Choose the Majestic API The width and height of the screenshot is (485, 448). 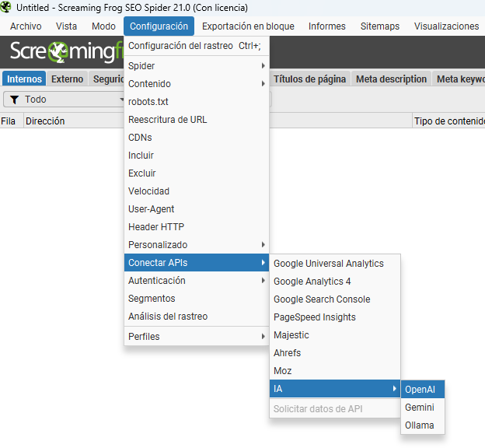[335, 335]
